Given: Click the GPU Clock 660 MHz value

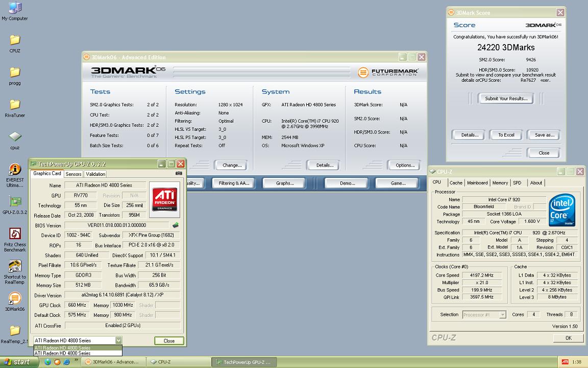Looking at the screenshot, I should (x=77, y=305).
